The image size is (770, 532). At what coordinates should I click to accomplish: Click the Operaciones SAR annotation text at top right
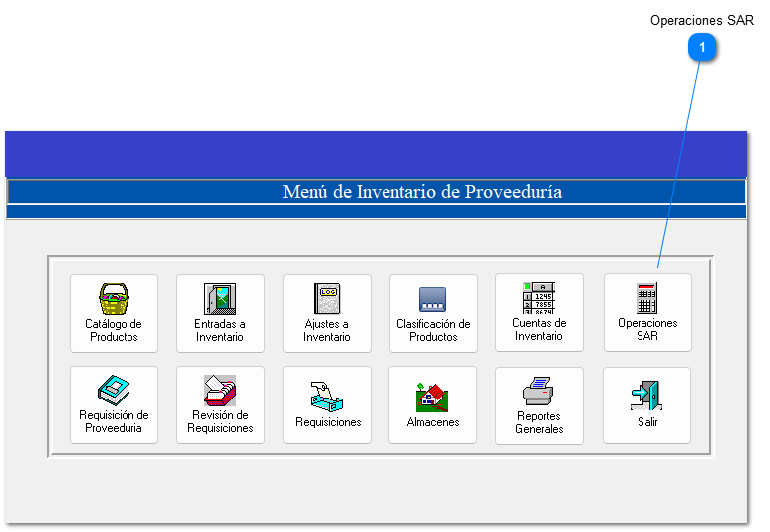(x=701, y=20)
